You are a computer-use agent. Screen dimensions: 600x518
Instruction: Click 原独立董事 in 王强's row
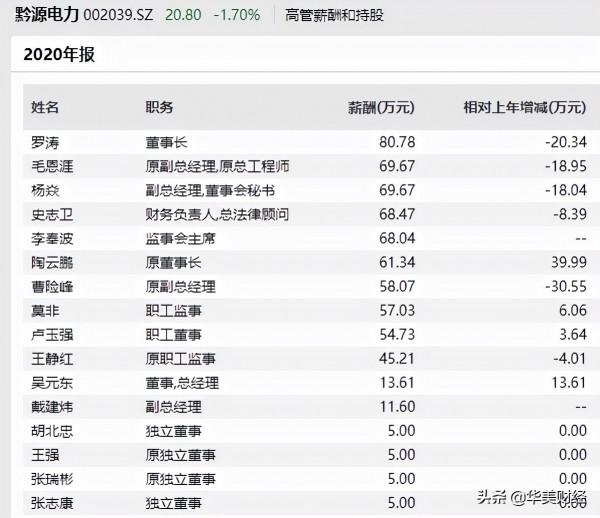[180, 455]
